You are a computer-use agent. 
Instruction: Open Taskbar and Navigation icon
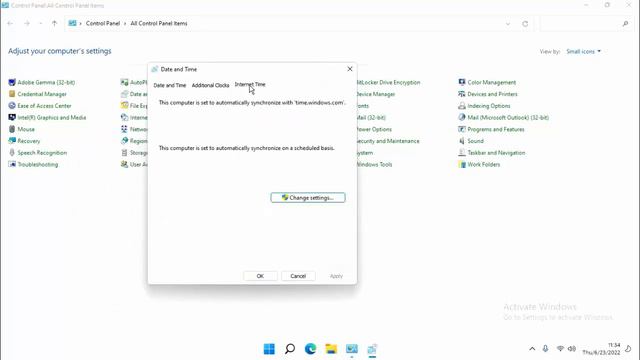(462, 153)
